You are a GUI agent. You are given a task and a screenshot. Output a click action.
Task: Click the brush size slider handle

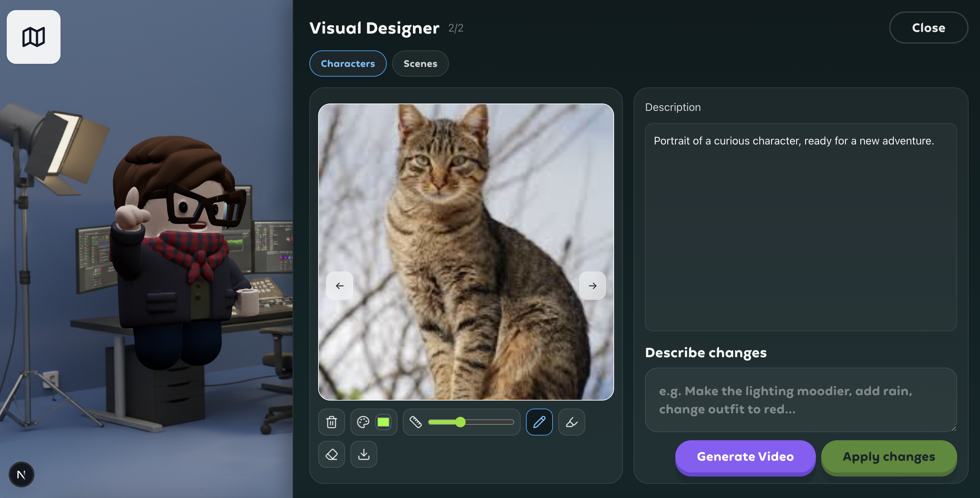point(460,422)
